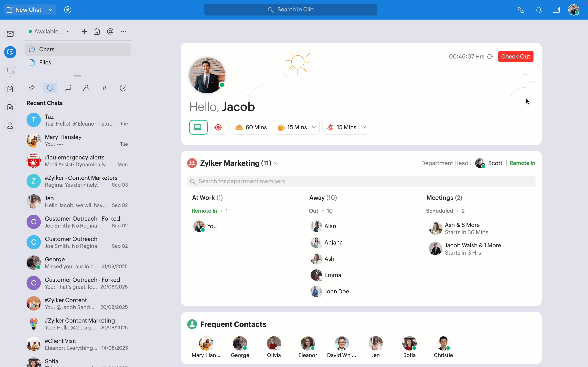Show pinned chats via pin icon

[x=32, y=88]
